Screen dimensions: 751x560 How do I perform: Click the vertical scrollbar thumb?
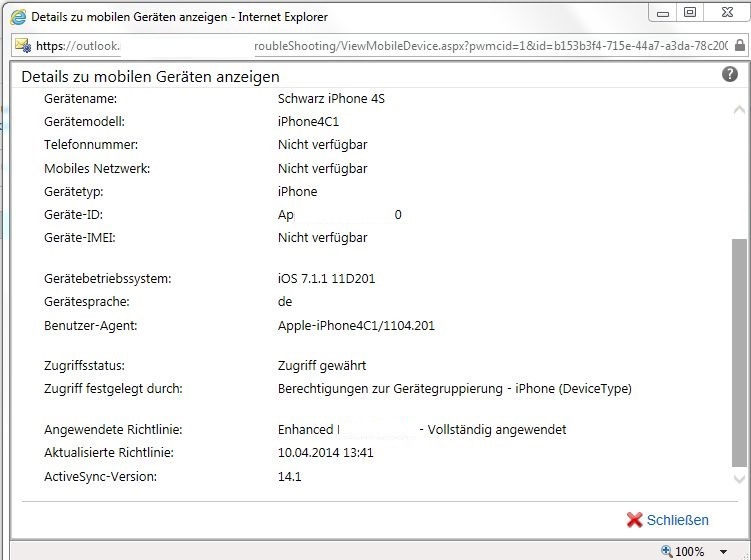pyautogui.click(x=739, y=350)
